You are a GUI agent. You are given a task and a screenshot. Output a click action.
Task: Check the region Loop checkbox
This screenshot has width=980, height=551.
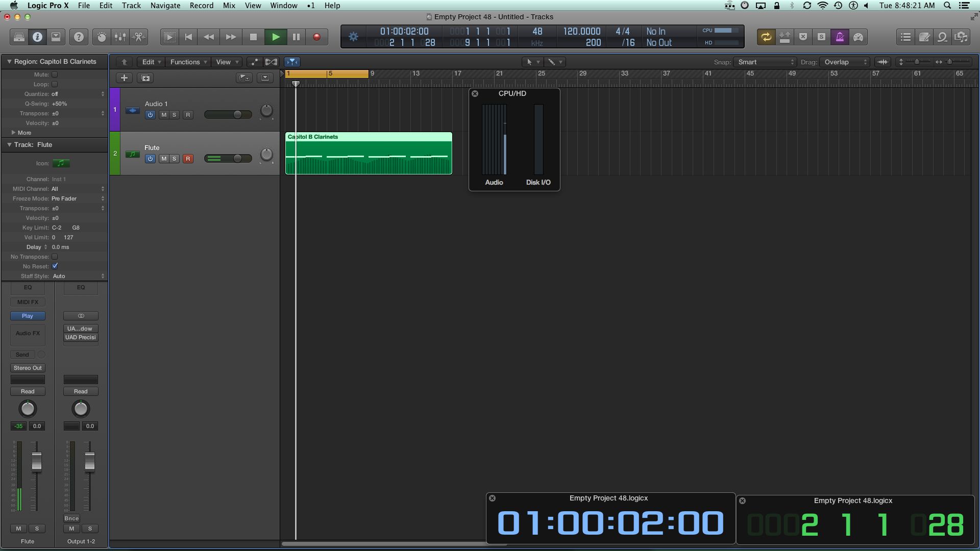tap(55, 84)
